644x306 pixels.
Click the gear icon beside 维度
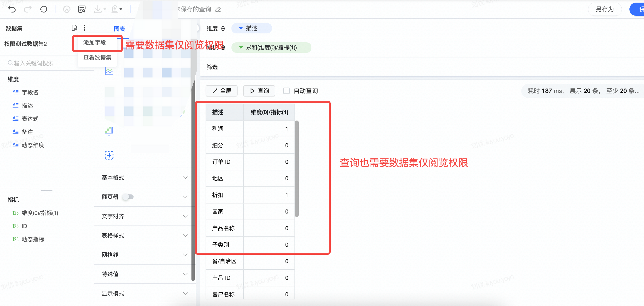(x=223, y=28)
